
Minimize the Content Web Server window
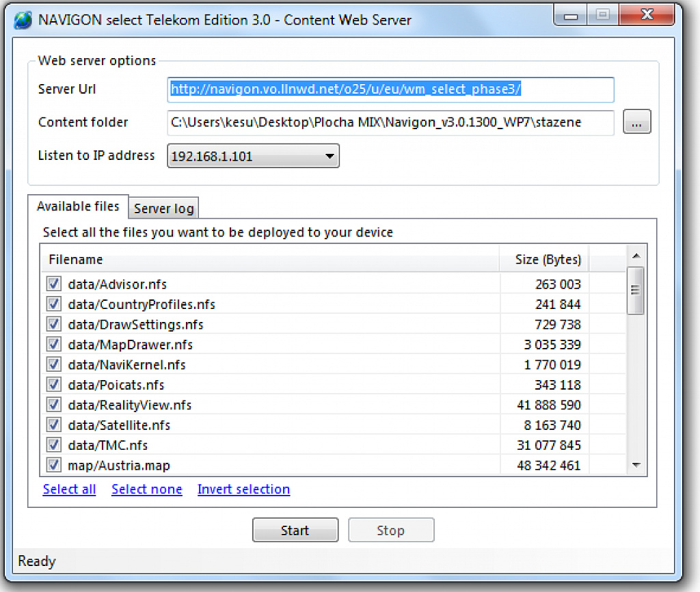[x=570, y=15]
